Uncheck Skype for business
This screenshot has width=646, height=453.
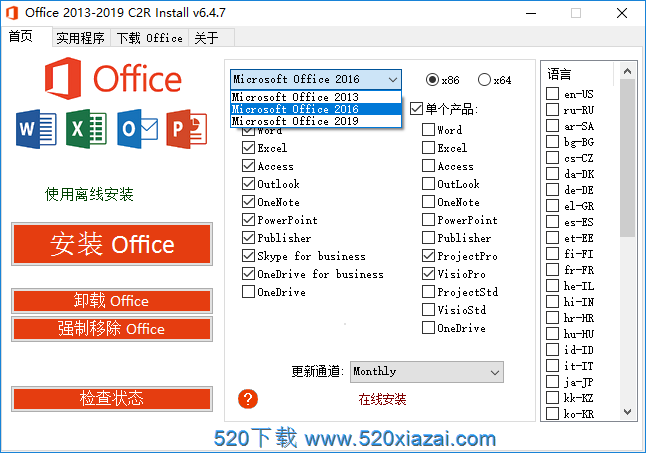248,255
